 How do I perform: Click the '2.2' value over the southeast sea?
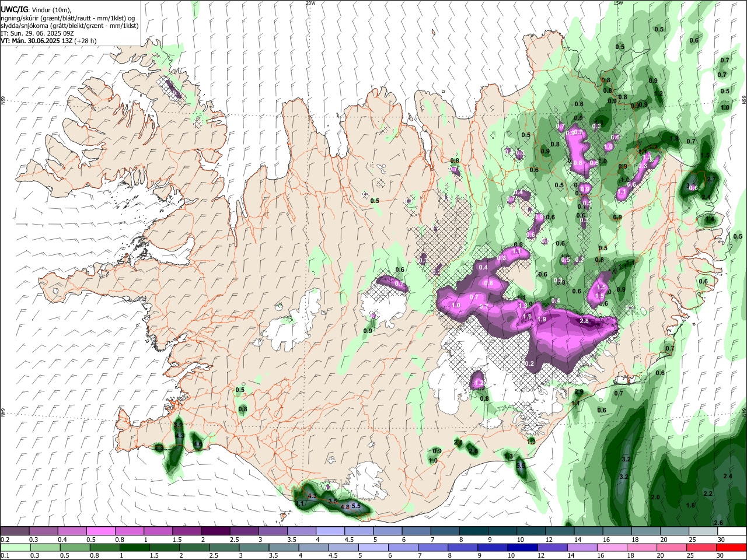[708, 494]
